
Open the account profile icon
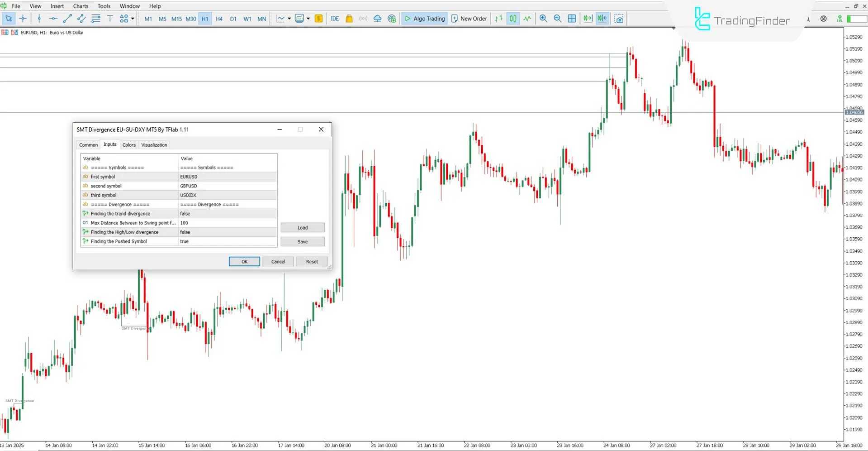tap(823, 19)
